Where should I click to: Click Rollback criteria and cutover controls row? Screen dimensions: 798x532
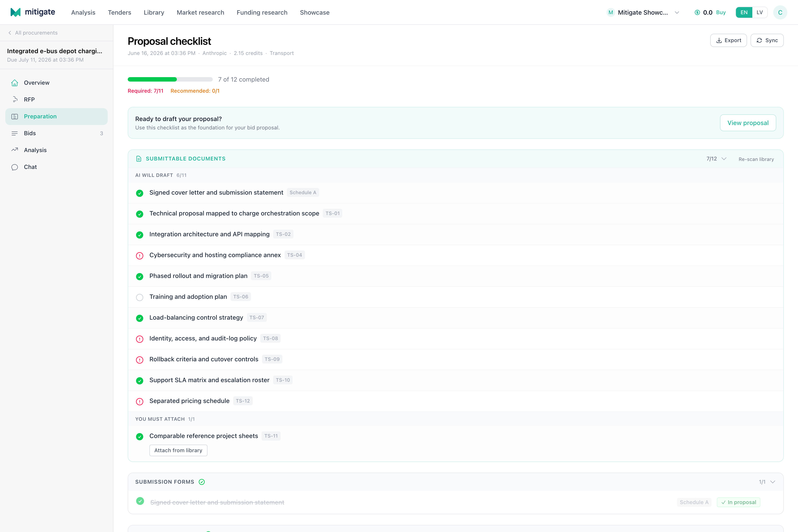(455, 359)
